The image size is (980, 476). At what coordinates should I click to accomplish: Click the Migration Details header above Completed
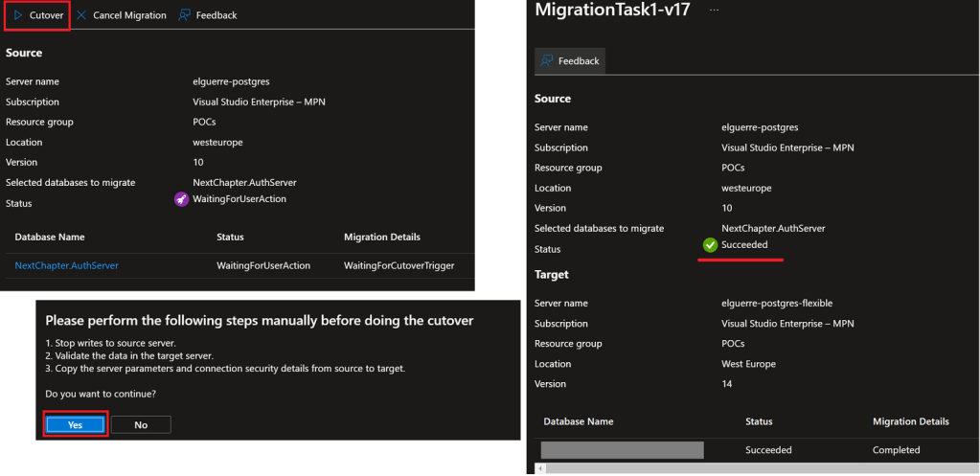pyautogui.click(x=910, y=421)
